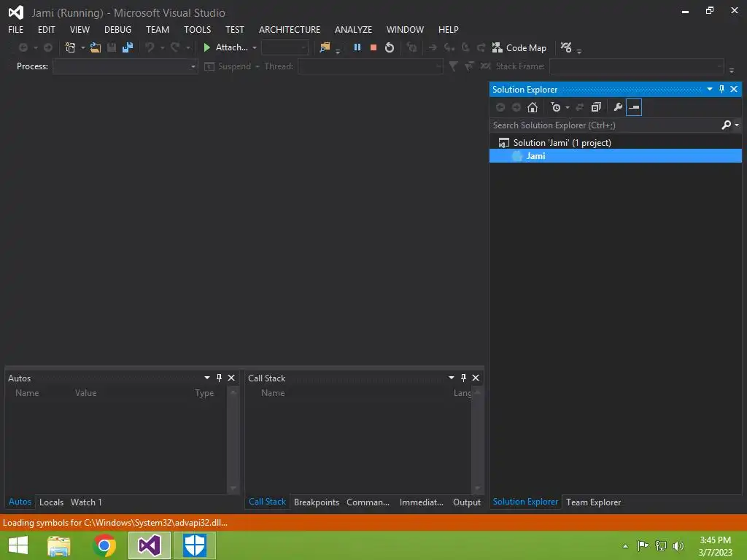The image size is (747, 560).
Task: Switch to the Immediate window tab
Action: point(421,502)
